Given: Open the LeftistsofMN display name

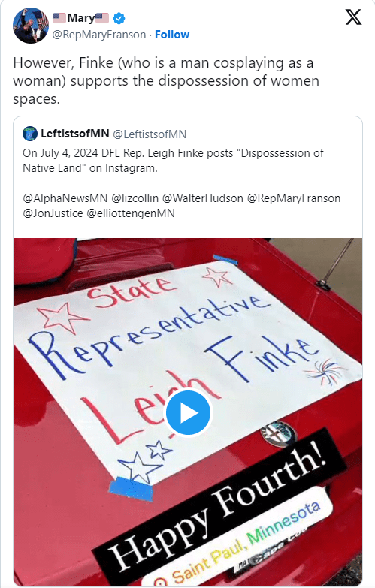Looking at the screenshot, I should point(74,134).
